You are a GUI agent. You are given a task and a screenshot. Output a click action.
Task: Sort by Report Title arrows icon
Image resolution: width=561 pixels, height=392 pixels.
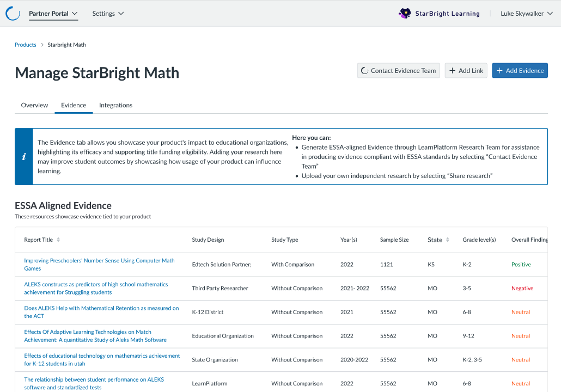58,240
